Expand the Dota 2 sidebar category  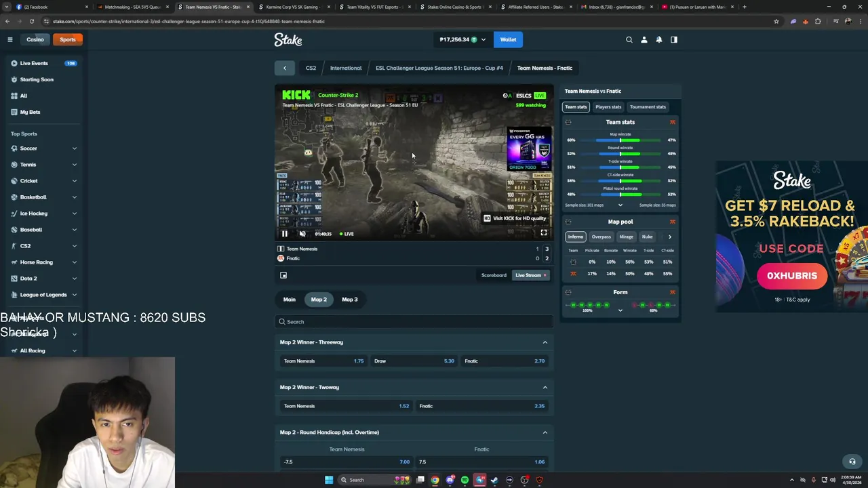tap(75, 279)
